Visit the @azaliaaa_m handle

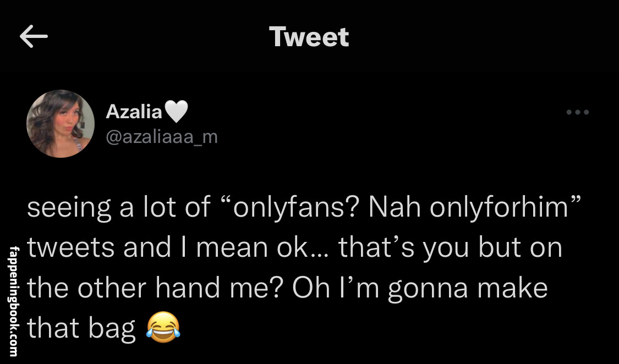coord(161,136)
